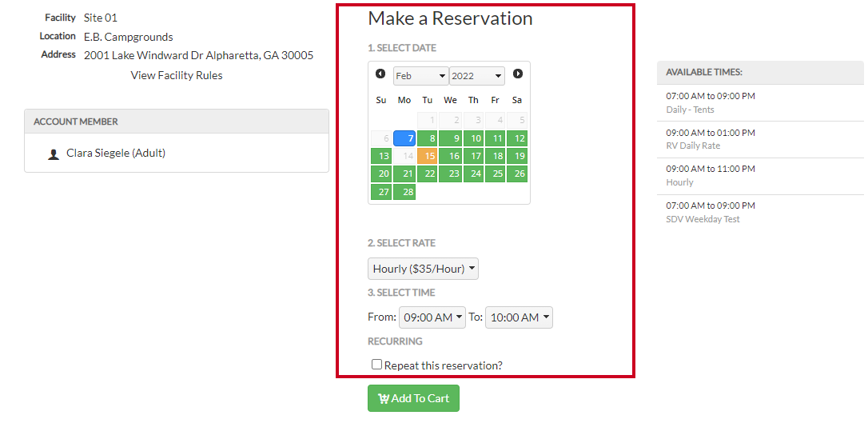This screenshot has height=423, width=868.
Task: Open the month dropdown showing Feb
Action: point(420,76)
